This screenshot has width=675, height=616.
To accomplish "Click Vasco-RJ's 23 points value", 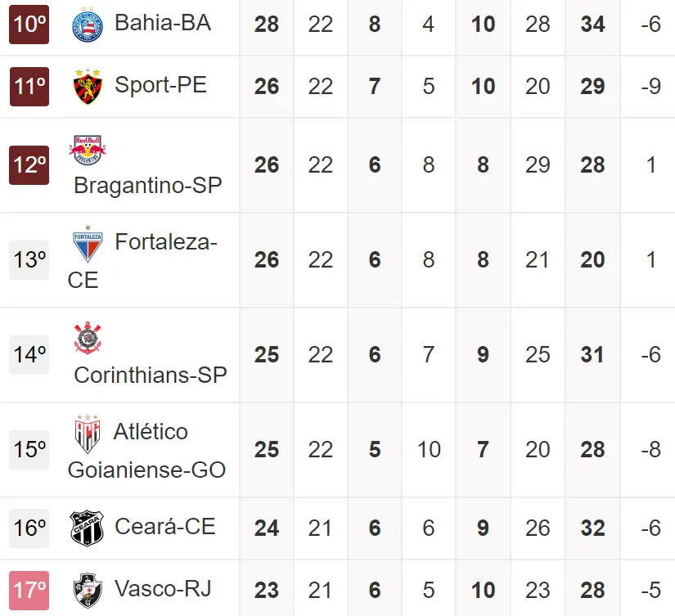I will 267,591.
